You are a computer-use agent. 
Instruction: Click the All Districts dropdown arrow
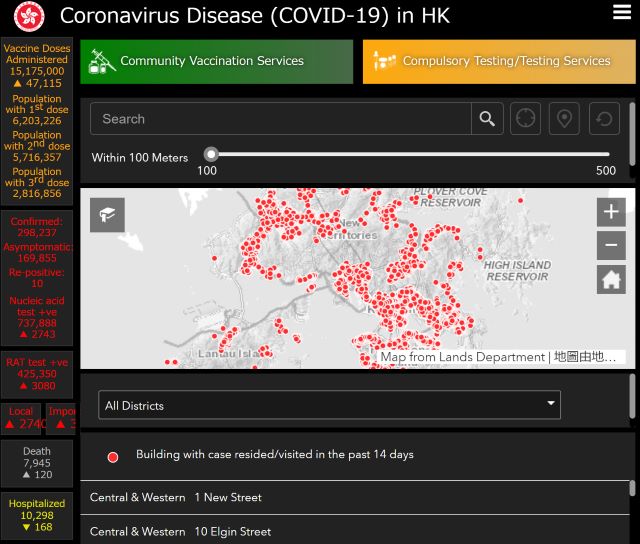pyautogui.click(x=551, y=403)
